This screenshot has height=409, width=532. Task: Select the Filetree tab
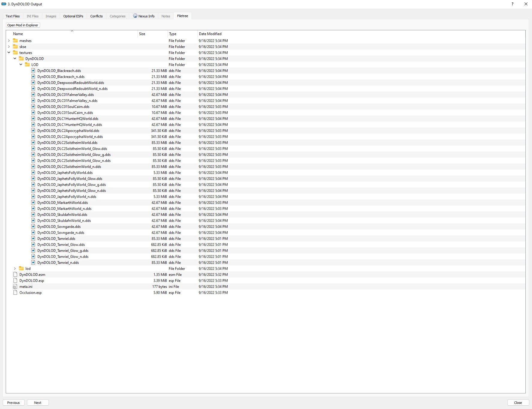pyautogui.click(x=183, y=16)
